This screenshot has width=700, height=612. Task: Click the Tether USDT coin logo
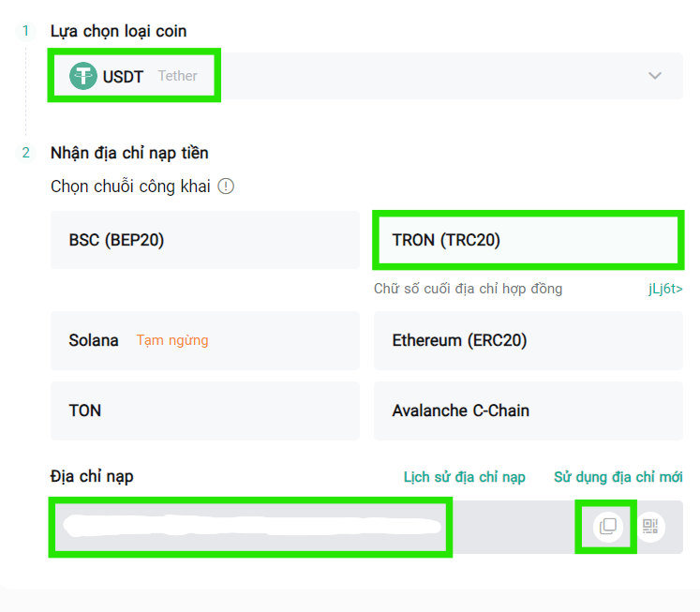tap(83, 76)
